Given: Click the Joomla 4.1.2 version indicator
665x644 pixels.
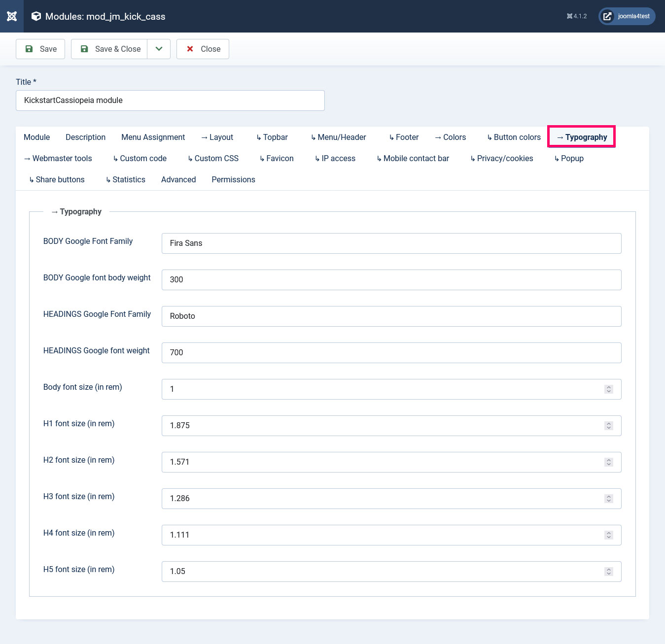Looking at the screenshot, I should click(x=577, y=16).
